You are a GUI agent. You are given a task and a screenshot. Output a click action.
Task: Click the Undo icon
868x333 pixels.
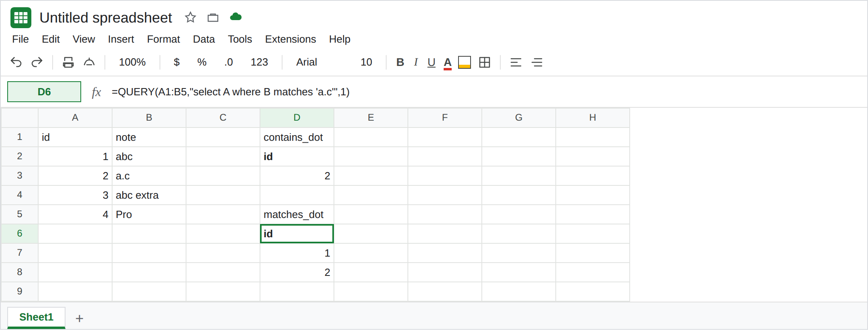(x=16, y=62)
